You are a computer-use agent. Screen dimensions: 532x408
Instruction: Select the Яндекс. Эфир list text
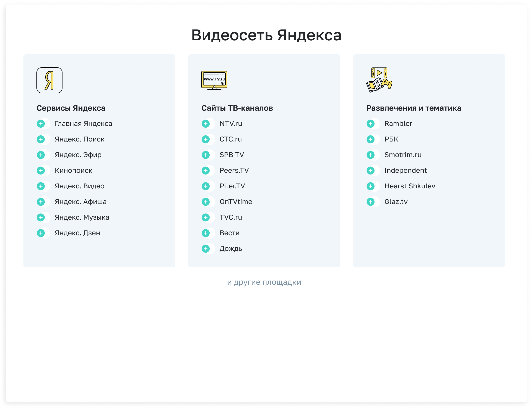click(x=78, y=155)
